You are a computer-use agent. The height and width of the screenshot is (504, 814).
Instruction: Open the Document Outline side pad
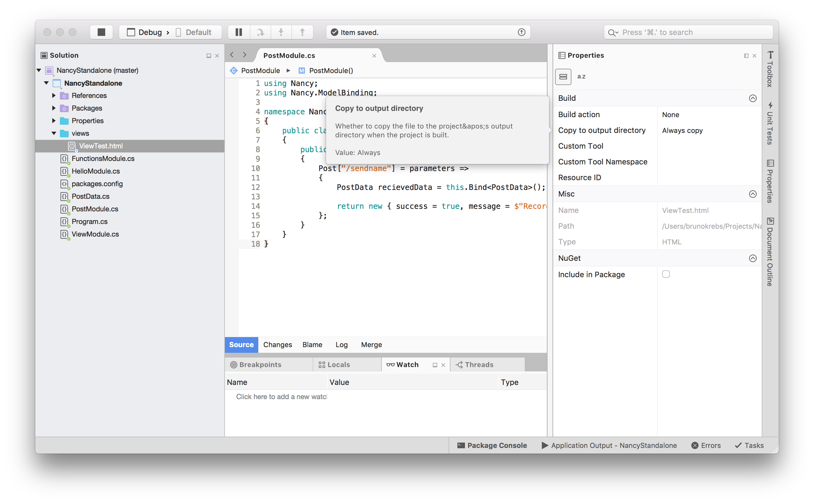(x=770, y=252)
